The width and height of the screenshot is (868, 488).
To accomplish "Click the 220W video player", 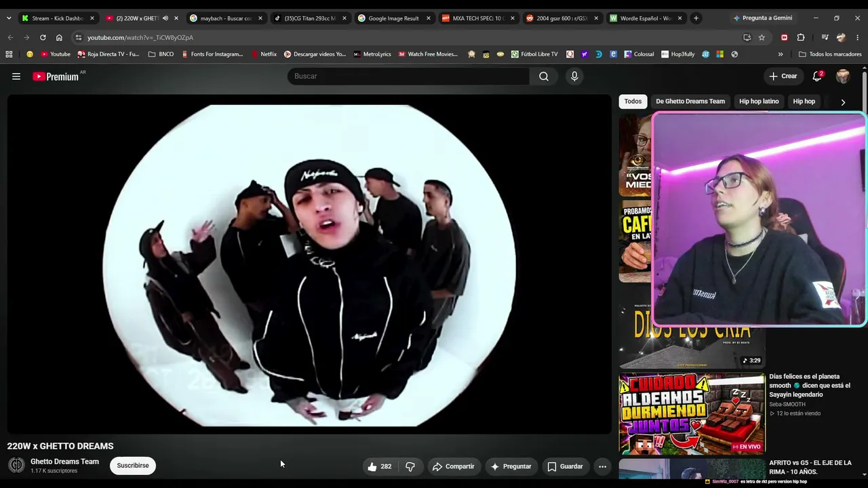I will tap(309, 264).
